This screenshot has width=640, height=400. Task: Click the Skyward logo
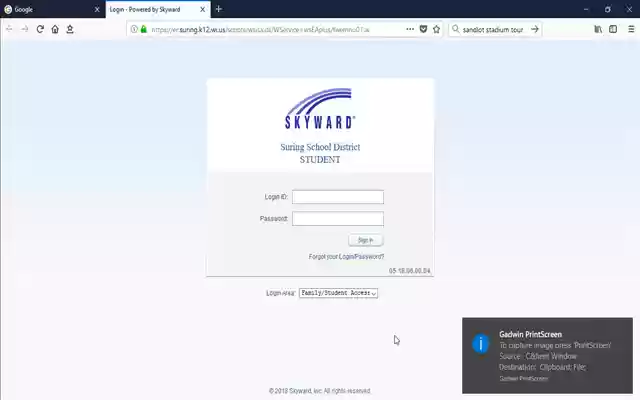pos(320,109)
